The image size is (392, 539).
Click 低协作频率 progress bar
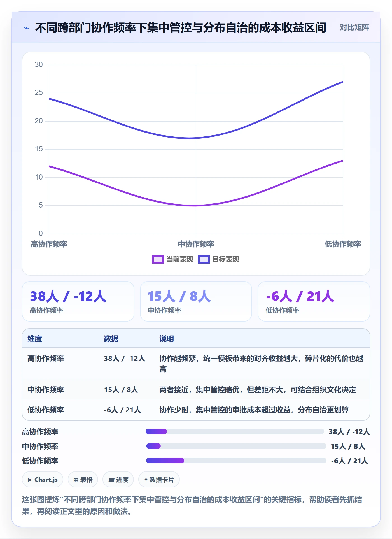click(236, 461)
